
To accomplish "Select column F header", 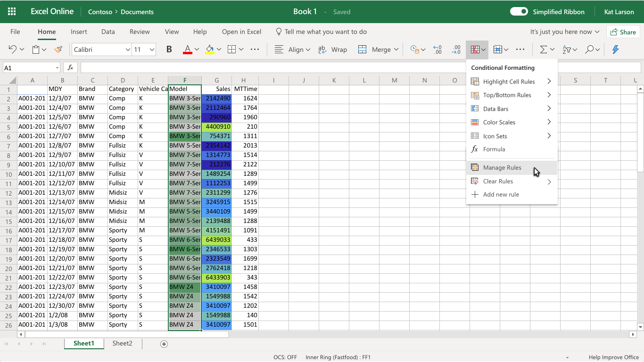I will 185,80.
